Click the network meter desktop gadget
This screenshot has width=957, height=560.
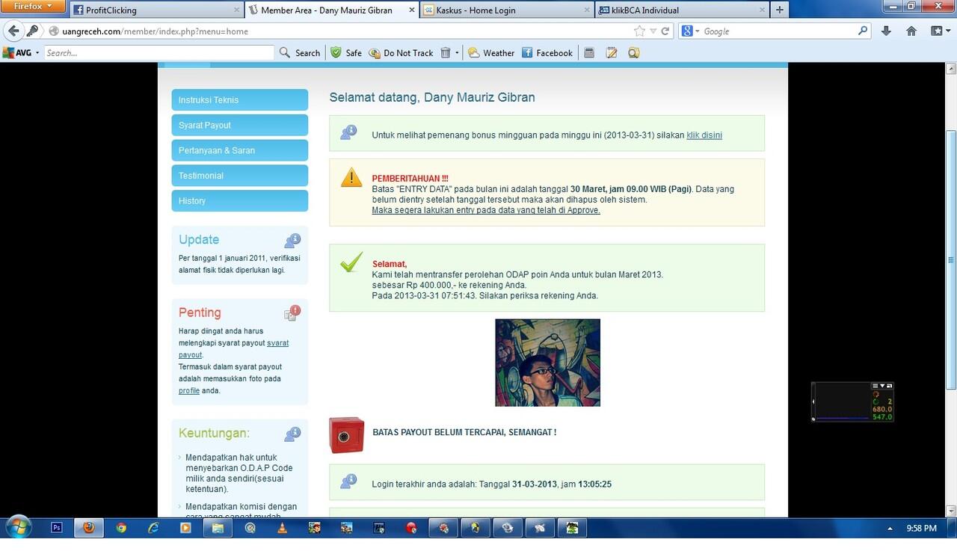pyautogui.click(x=852, y=401)
